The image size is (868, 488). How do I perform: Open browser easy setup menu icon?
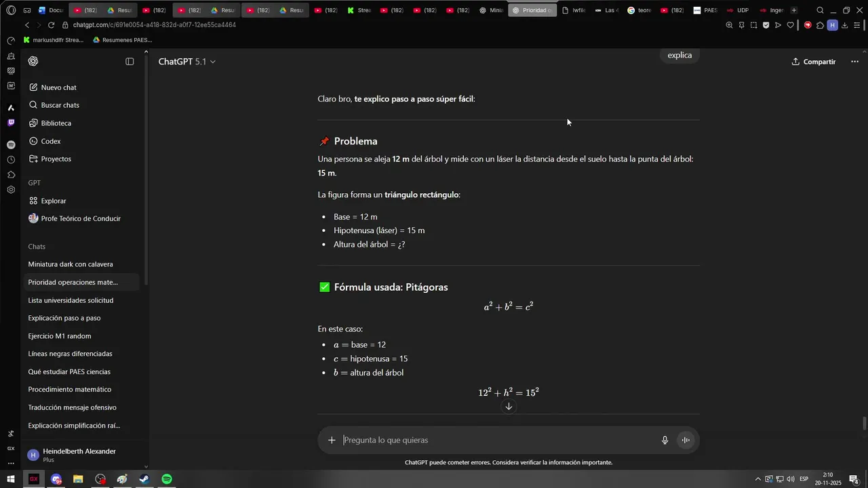coord(857,25)
